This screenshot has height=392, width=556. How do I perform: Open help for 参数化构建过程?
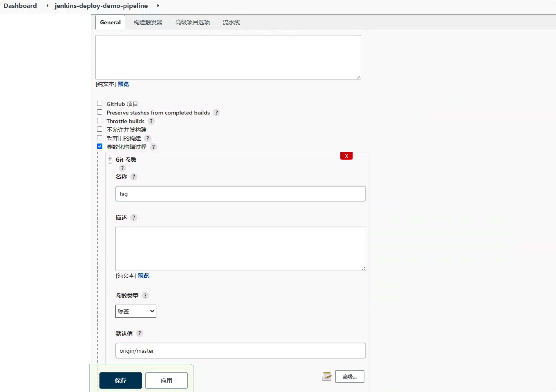(x=153, y=147)
